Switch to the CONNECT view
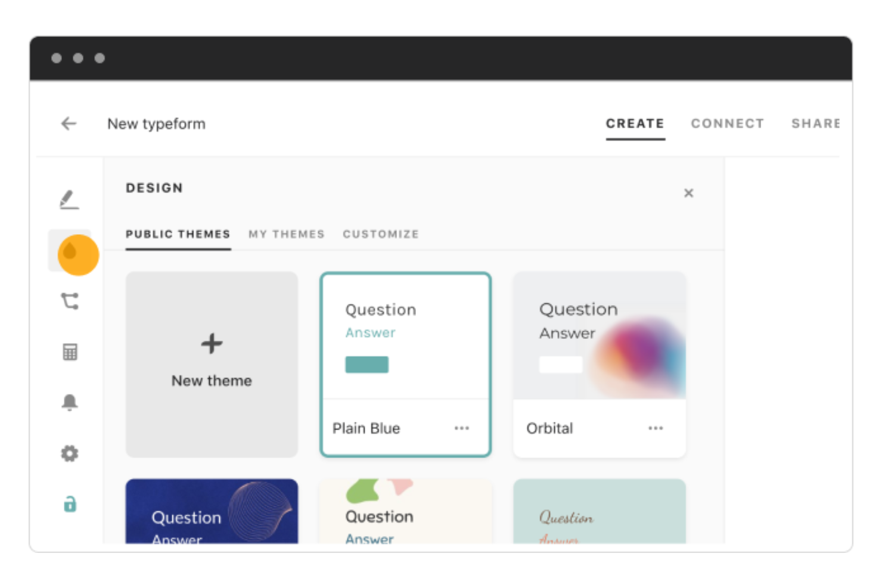The height and width of the screenshot is (588, 882). (727, 123)
